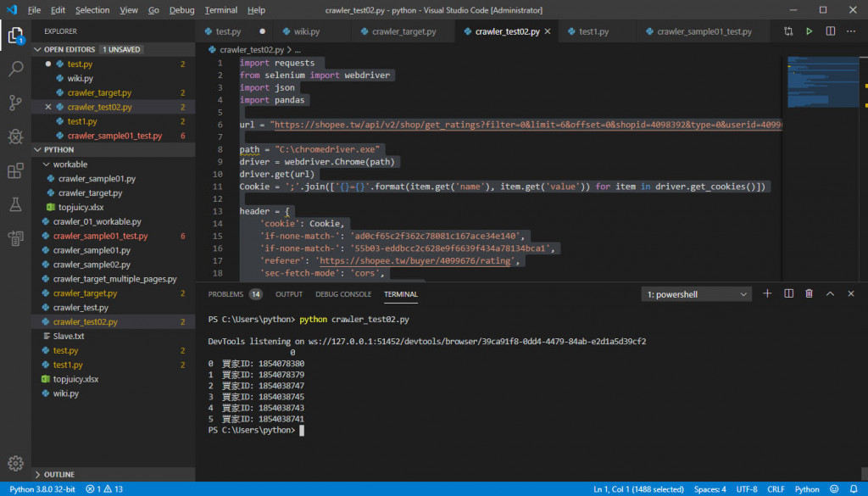868x496 pixels.
Task: Click the activity bar icon below the beaker
Action: [15, 238]
